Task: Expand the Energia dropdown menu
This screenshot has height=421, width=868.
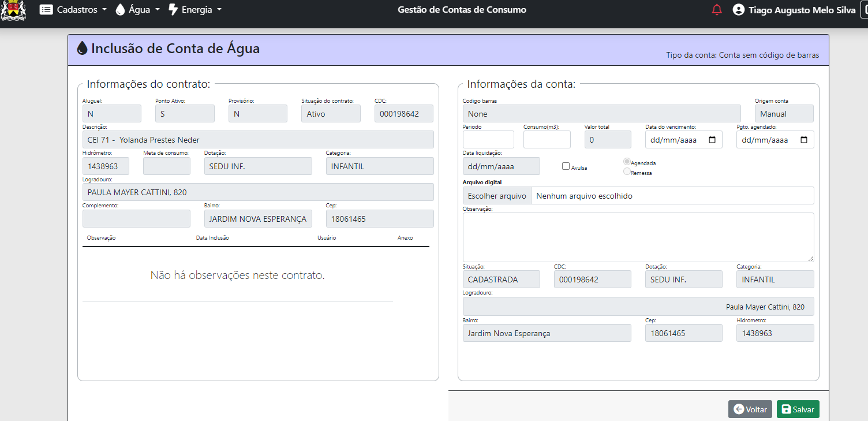Action: click(x=195, y=10)
